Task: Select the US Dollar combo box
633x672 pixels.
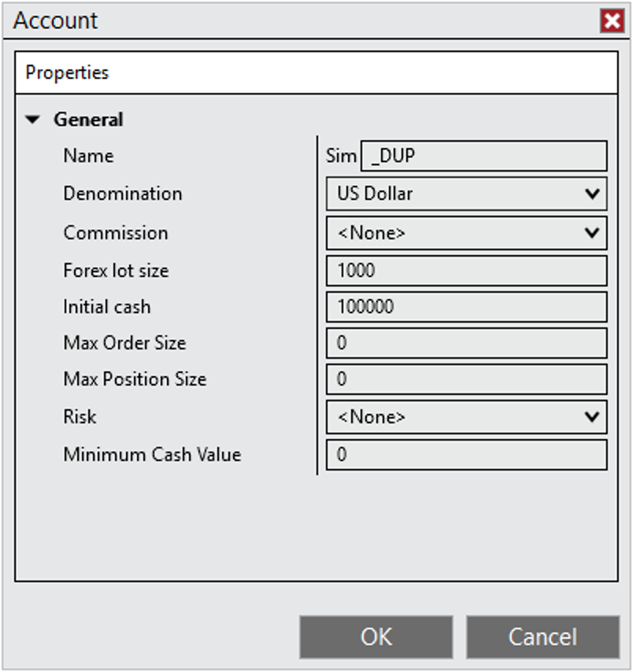Action: click(467, 194)
